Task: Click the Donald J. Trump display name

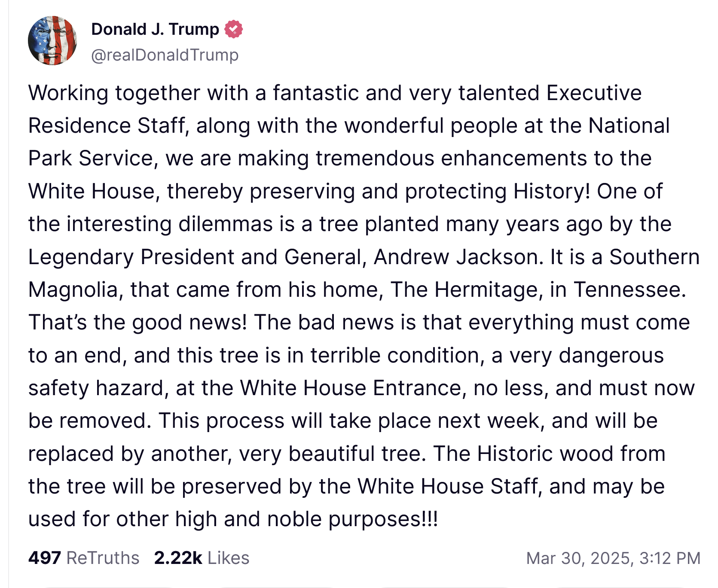Action: click(x=155, y=29)
